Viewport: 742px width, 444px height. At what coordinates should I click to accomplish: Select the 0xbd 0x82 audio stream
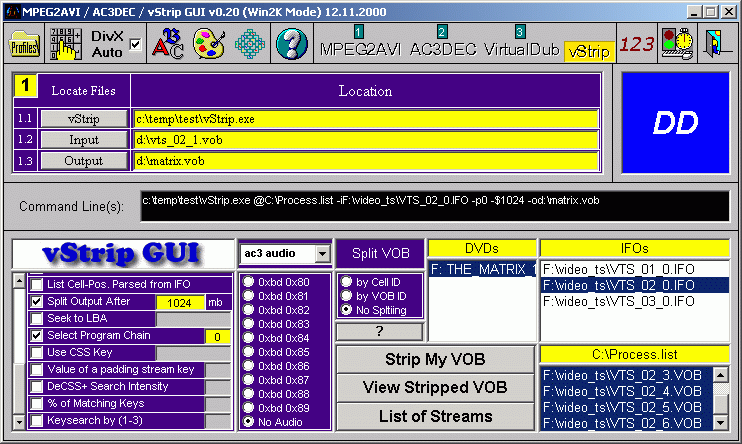coord(248,310)
